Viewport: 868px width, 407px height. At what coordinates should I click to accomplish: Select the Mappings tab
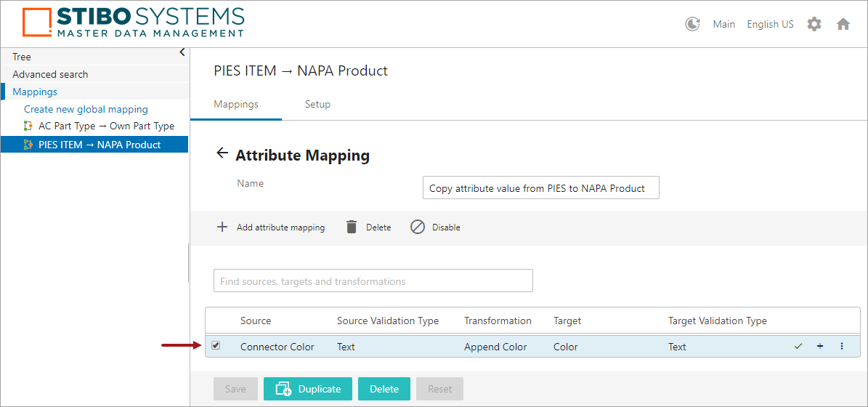236,104
